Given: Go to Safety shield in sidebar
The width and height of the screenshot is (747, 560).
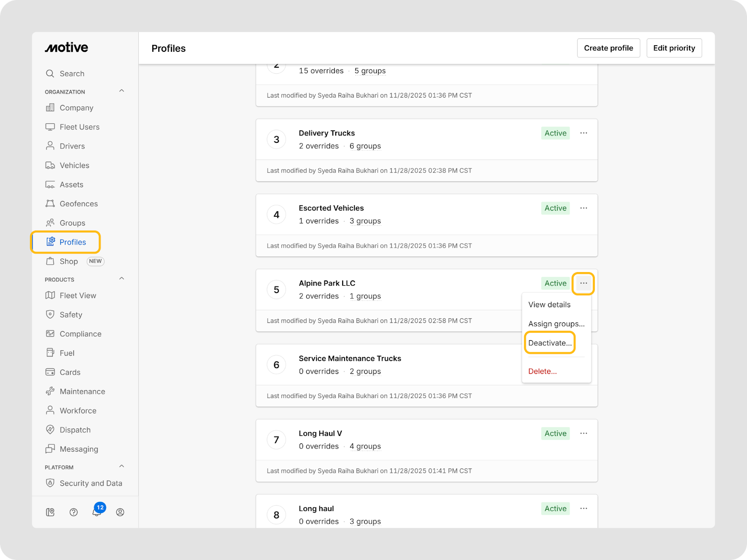Looking at the screenshot, I should 70,315.
